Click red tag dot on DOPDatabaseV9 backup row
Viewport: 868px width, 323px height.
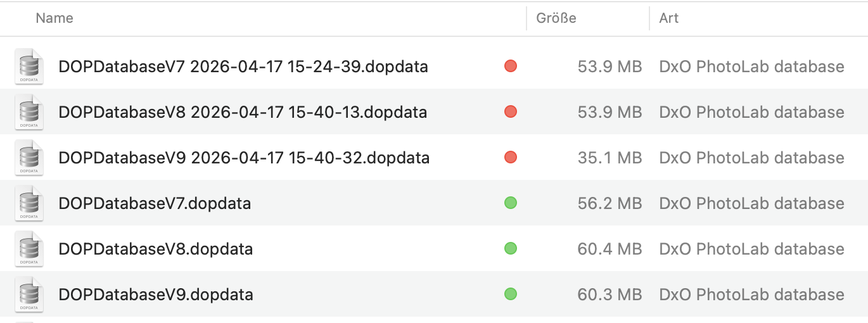[511, 157]
